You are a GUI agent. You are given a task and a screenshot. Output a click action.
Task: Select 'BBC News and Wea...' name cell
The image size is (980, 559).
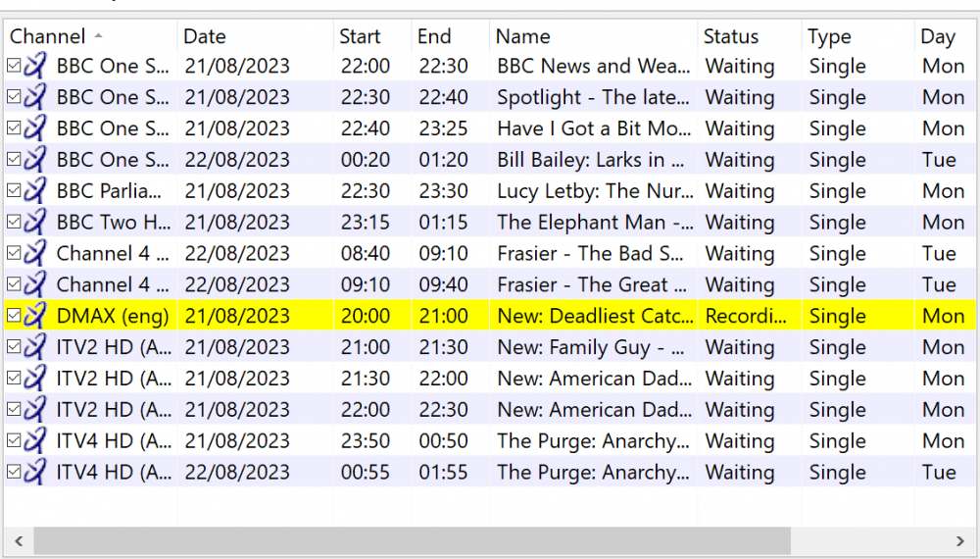click(594, 66)
